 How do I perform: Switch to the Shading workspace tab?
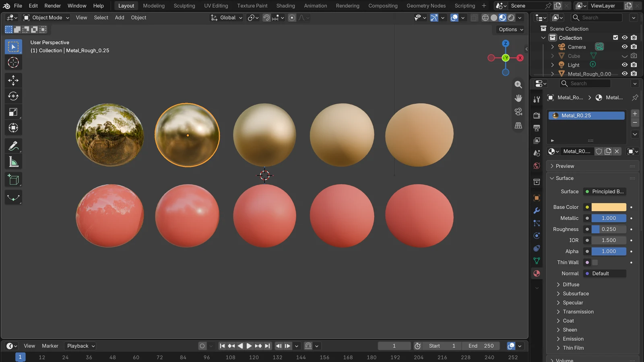click(x=285, y=6)
